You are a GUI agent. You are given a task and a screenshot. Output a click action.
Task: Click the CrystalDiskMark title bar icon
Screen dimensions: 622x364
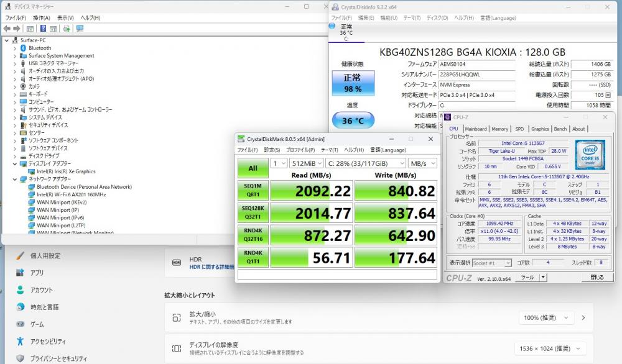click(x=241, y=139)
